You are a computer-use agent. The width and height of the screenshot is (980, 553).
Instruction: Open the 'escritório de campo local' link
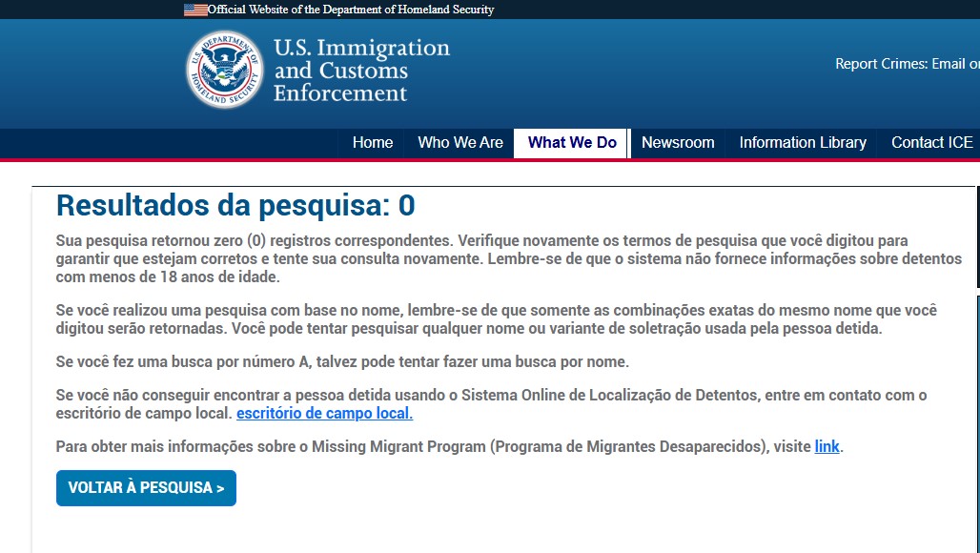pos(324,413)
